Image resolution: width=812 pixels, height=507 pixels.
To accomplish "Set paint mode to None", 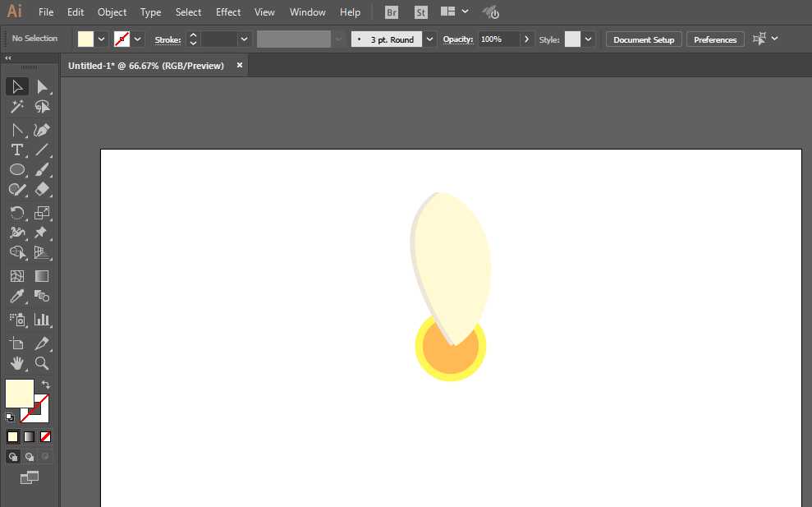I will (46, 436).
